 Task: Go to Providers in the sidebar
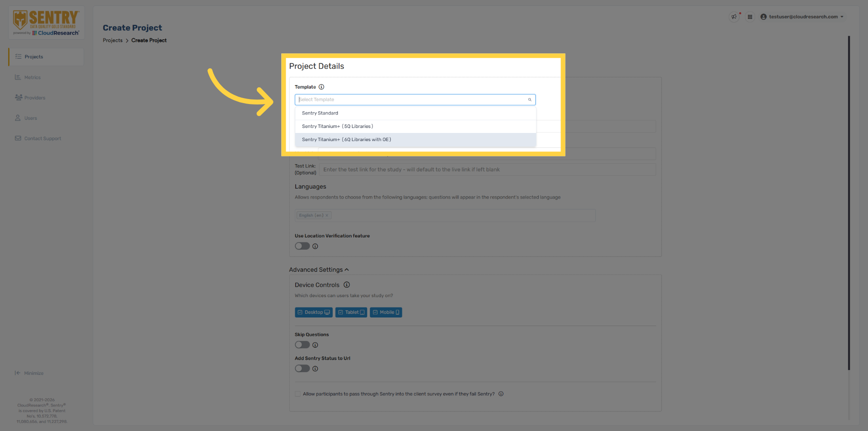tap(34, 98)
